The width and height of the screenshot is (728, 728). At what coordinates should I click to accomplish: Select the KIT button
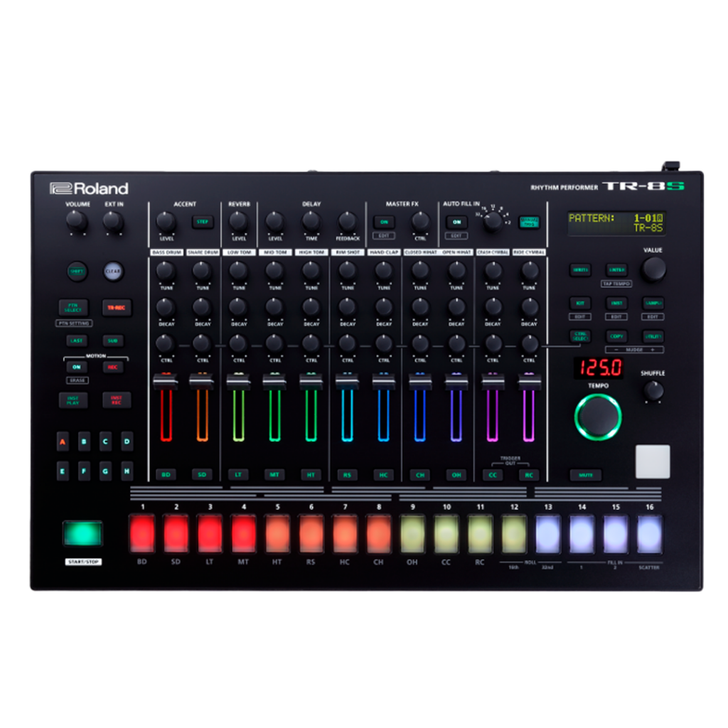tap(580, 303)
